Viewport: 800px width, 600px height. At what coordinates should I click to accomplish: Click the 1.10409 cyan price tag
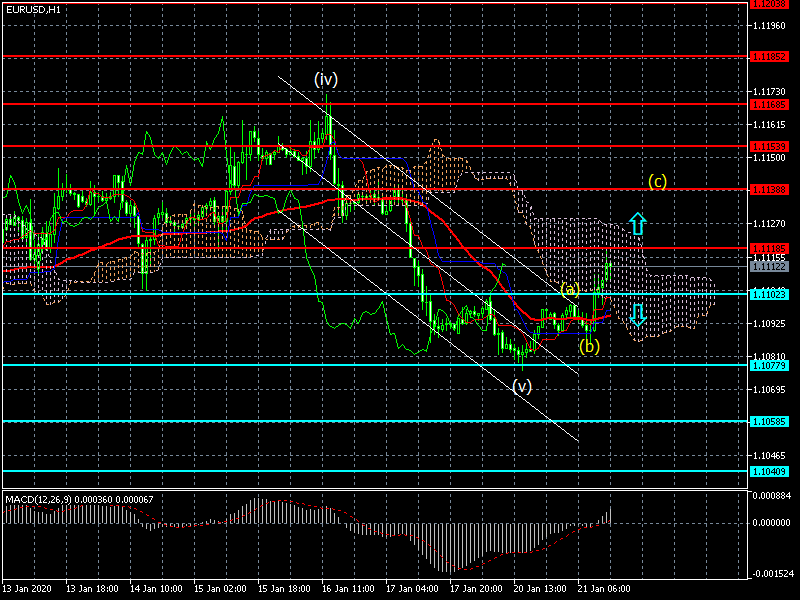pos(769,471)
